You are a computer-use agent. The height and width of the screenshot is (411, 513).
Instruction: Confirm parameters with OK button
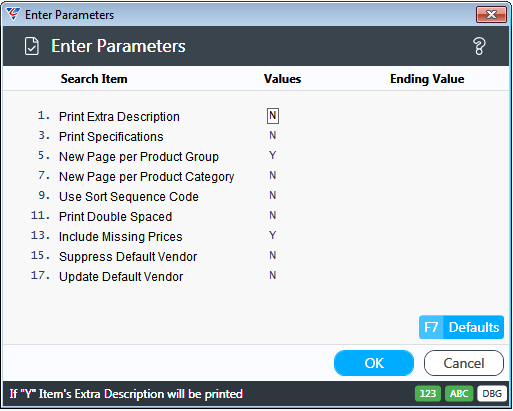pyautogui.click(x=374, y=363)
